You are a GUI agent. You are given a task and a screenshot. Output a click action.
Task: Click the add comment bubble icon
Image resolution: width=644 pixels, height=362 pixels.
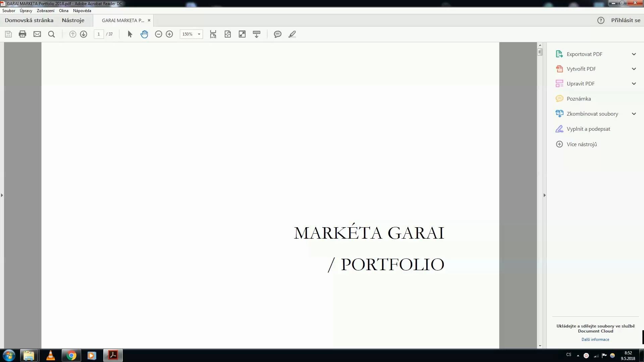[277, 34]
